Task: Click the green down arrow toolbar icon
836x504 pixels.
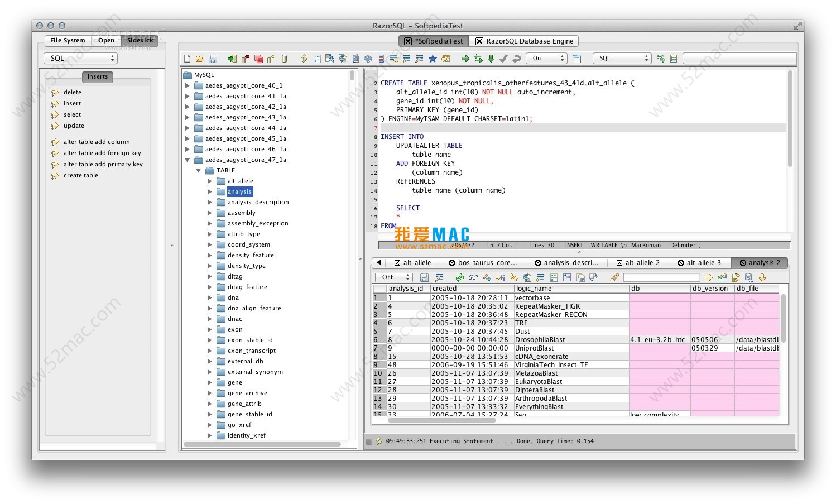Action: tap(491, 59)
